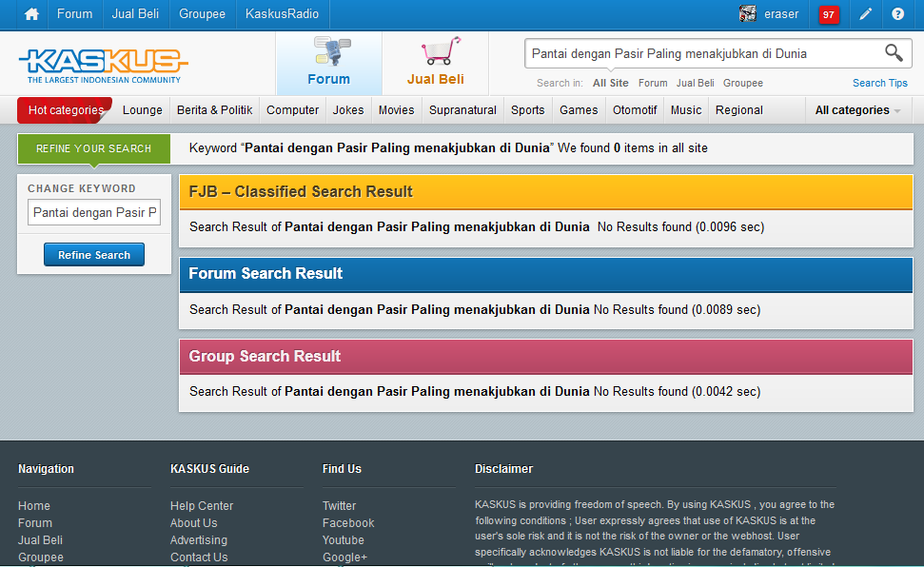Open the Lounge category
Viewport: 924px width, 567px height.
pos(143,110)
